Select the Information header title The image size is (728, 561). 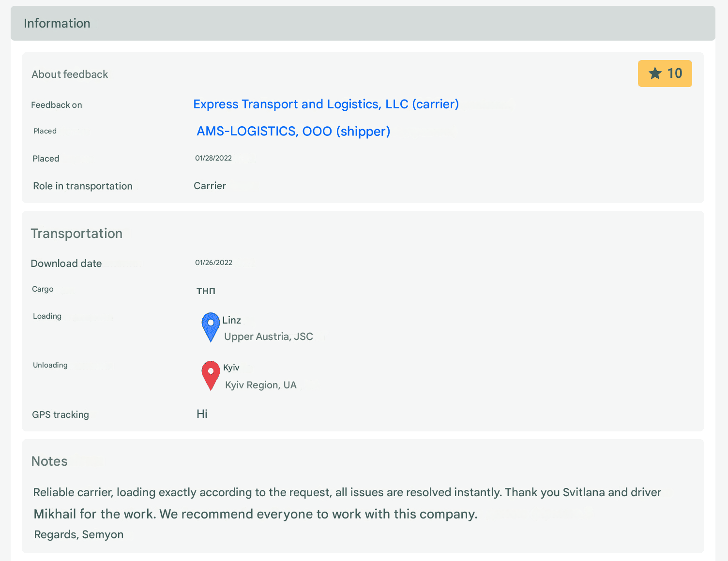(57, 23)
